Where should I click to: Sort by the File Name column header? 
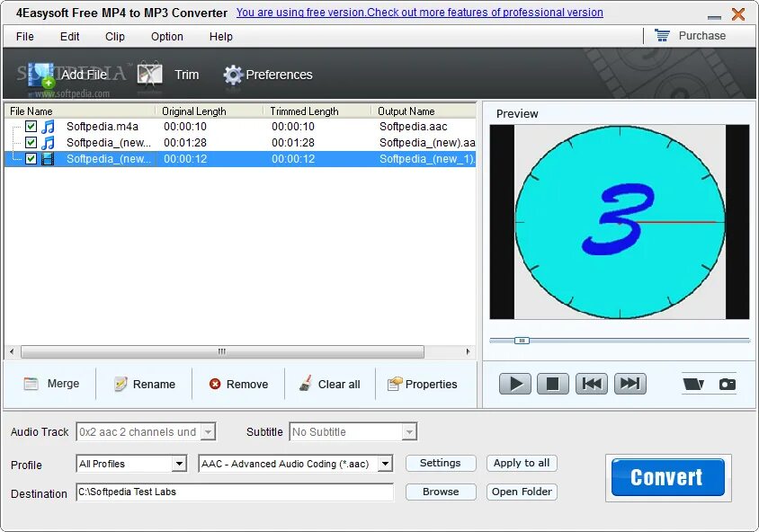point(80,111)
